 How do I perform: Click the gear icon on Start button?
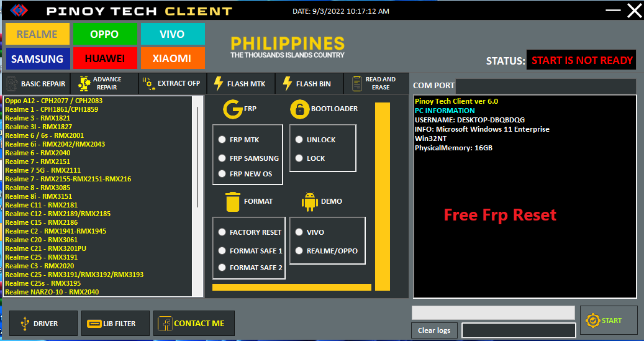tap(592, 321)
